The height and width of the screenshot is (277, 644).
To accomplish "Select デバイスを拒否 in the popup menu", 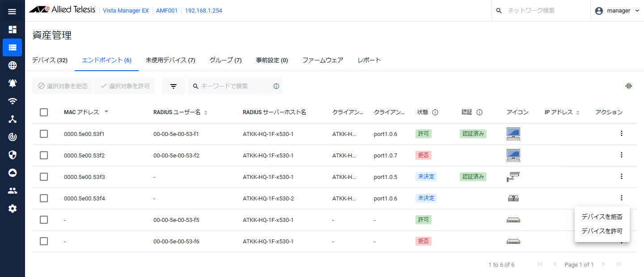I will click(602, 217).
